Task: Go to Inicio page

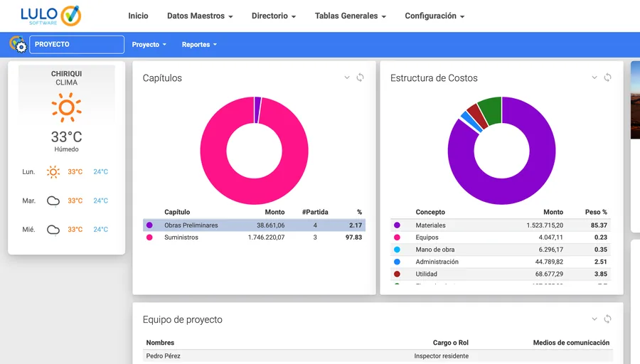Action: click(138, 16)
